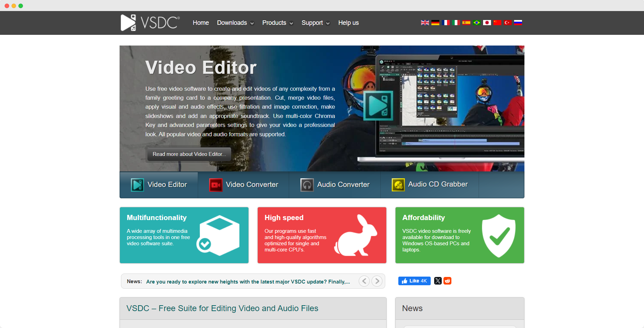
Task: Show the previous news item with left arrow
Action: [364, 281]
